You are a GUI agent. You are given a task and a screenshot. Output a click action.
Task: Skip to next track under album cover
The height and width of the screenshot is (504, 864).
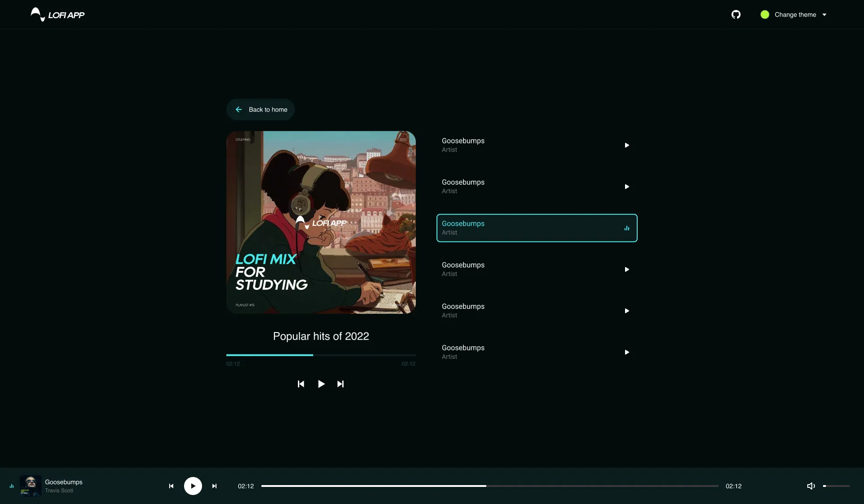(341, 384)
